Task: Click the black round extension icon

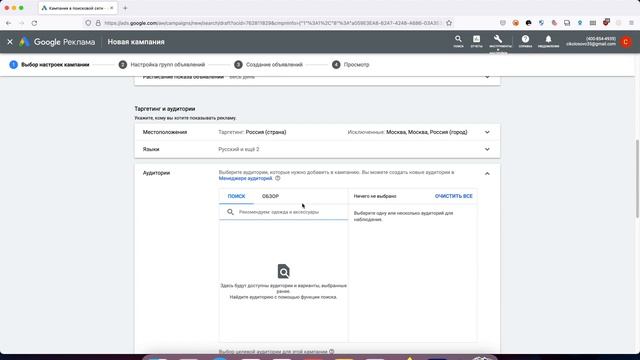Action: [529, 23]
